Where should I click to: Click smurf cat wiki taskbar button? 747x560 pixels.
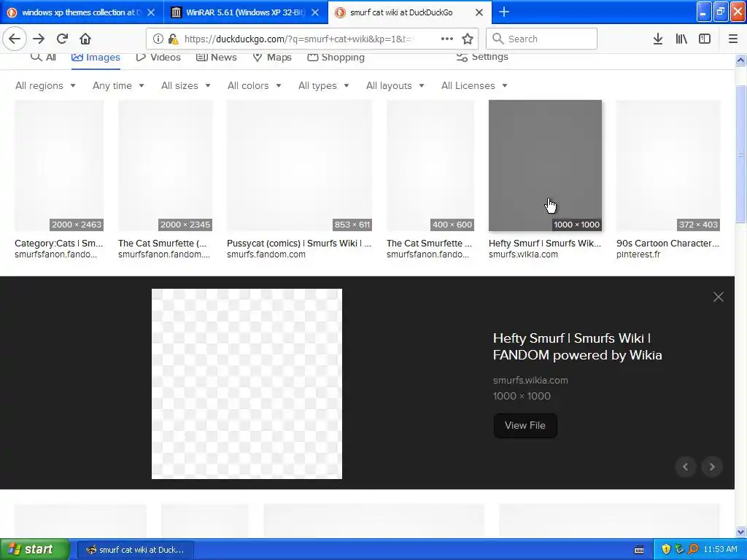coord(135,550)
